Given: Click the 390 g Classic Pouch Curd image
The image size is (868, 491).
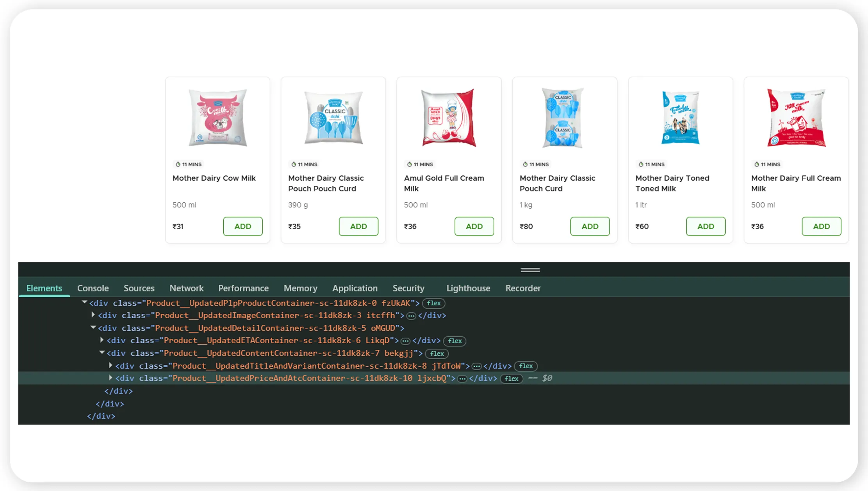Looking at the screenshot, I should 333,118.
